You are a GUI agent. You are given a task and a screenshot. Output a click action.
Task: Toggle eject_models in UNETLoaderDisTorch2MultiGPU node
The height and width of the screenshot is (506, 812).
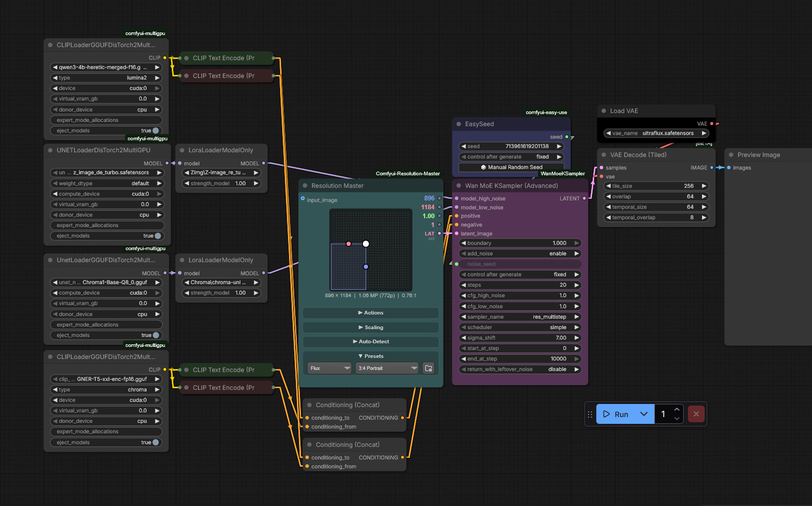click(x=158, y=236)
